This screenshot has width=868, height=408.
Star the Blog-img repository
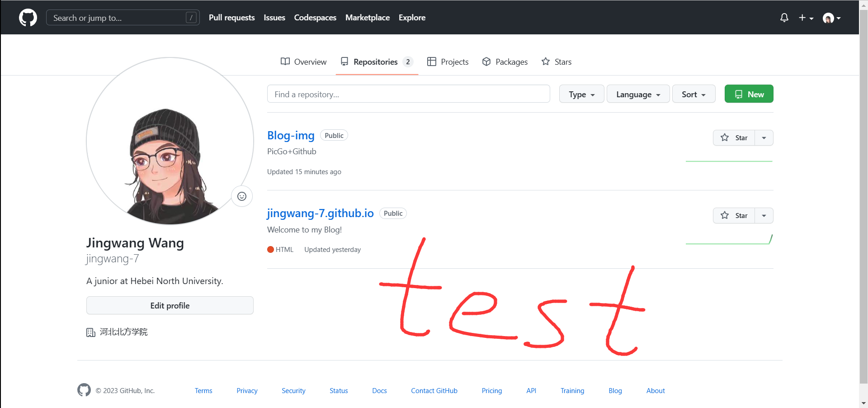pyautogui.click(x=734, y=138)
